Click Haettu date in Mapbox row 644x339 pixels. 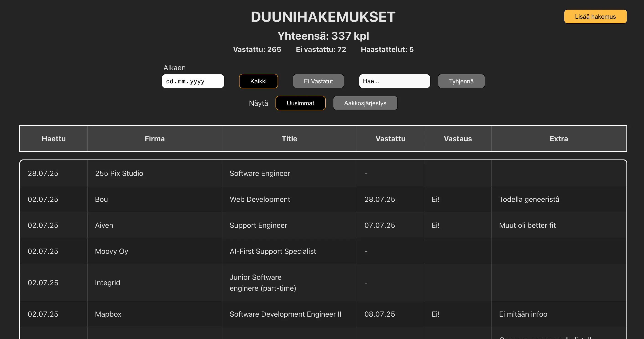pyautogui.click(x=43, y=314)
